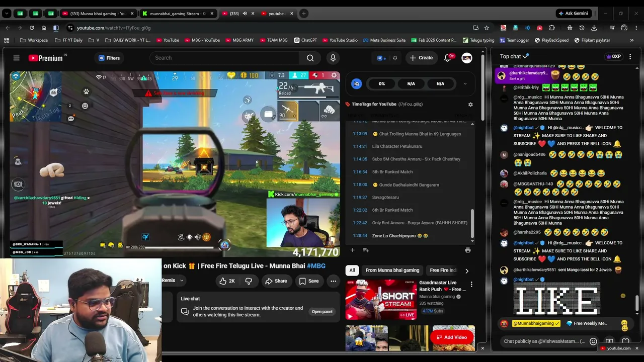Click the red Add Video button

[452, 337]
